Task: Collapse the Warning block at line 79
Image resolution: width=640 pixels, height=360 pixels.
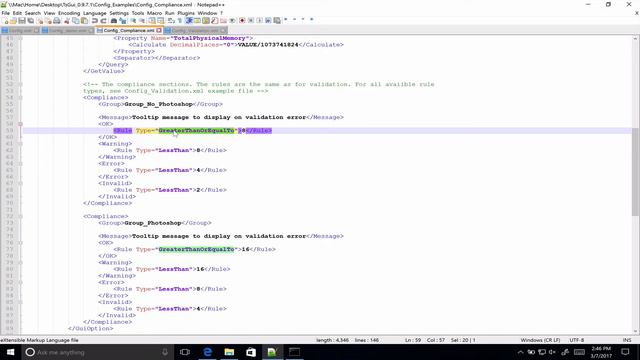Action: [x=20, y=262]
